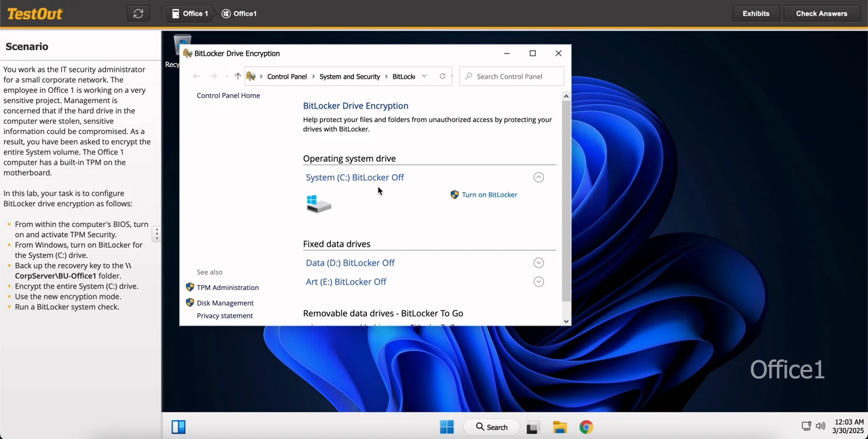868x439 pixels.
Task: Click the TestOut refresh icon
Action: tap(138, 14)
